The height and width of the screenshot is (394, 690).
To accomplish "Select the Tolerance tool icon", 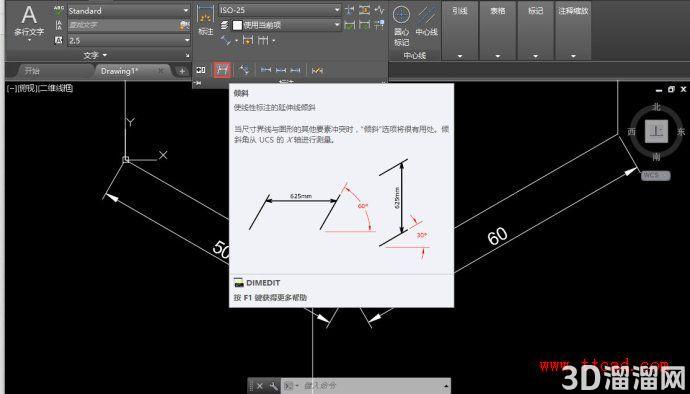I will click(201, 70).
